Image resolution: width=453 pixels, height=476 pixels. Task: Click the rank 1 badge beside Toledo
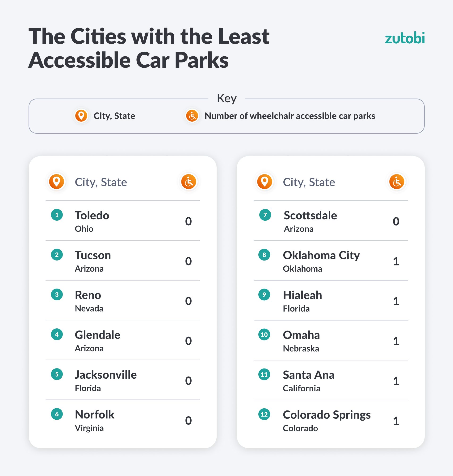pos(57,215)
